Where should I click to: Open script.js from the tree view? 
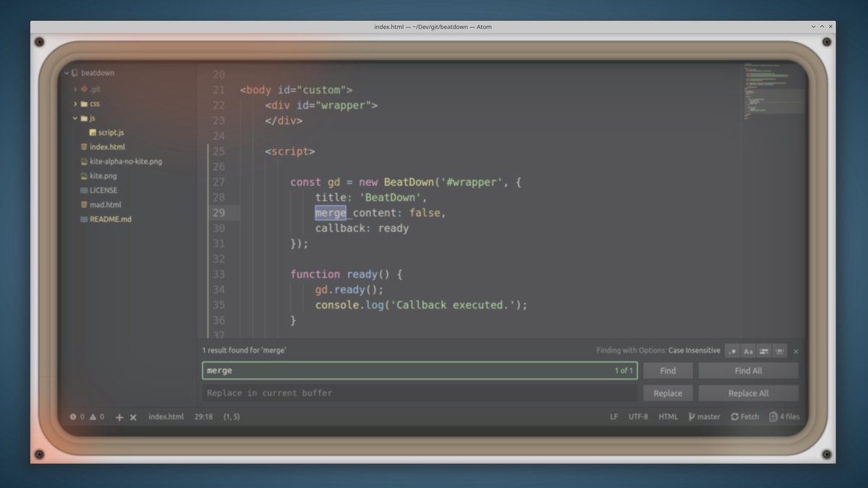[x=111, y=132]
